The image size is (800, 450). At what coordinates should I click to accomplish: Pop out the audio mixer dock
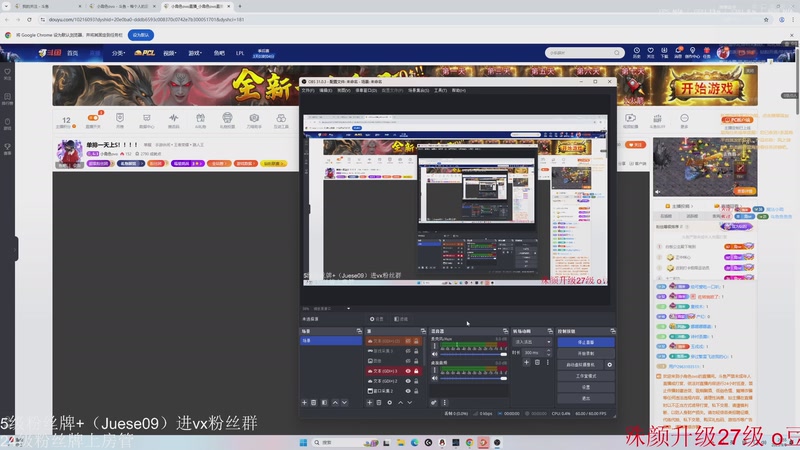pos(505,331)
